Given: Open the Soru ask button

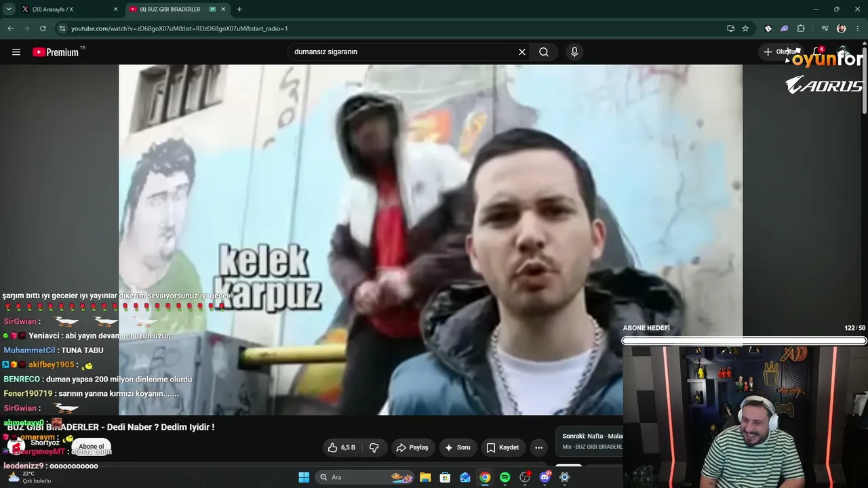Looking at the screenshot, I should (458, 447).
